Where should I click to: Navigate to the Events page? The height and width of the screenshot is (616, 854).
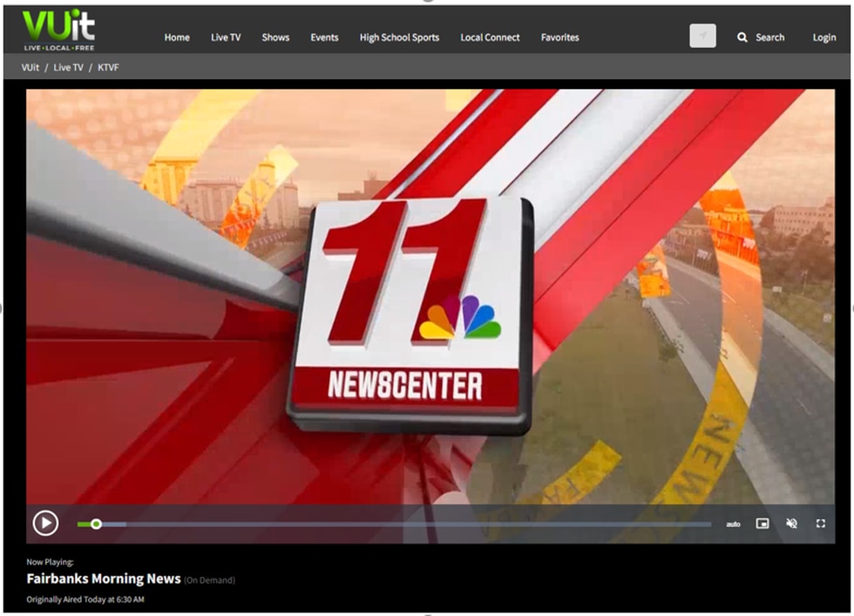pyautogui.click(x=324, y=37)
